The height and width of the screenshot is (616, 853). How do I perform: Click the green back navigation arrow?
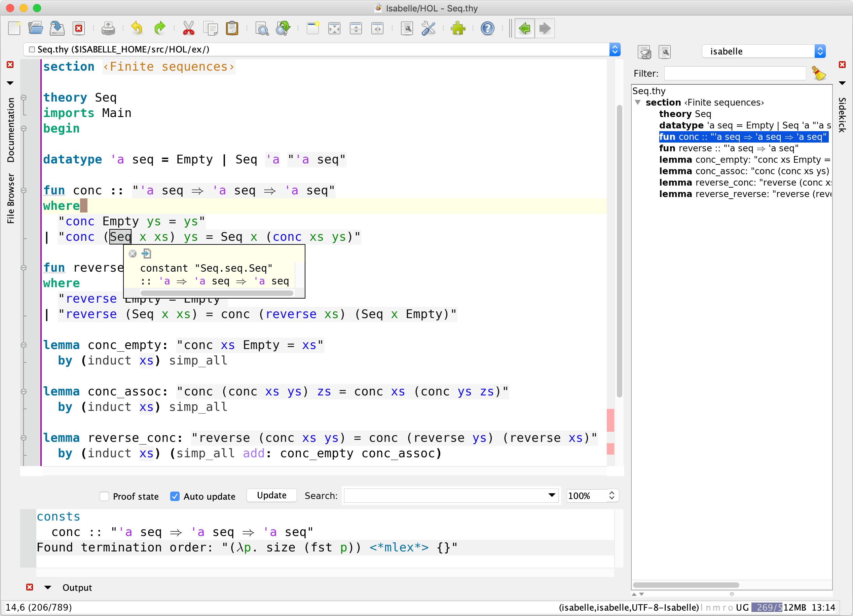click(525, 28)
